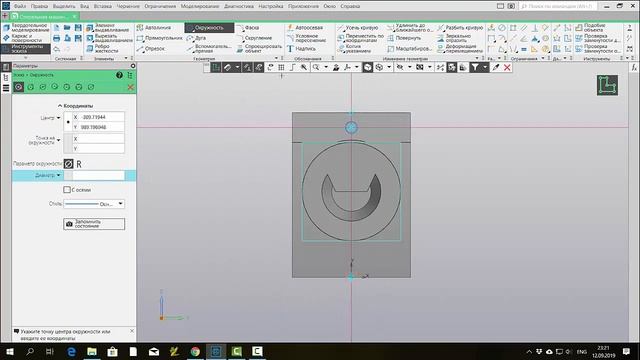Image resolution: width=640 pixels, height=360 pixels.
Task: Pick the Отрезок line segment tool
Action: [x=151, y=49]
